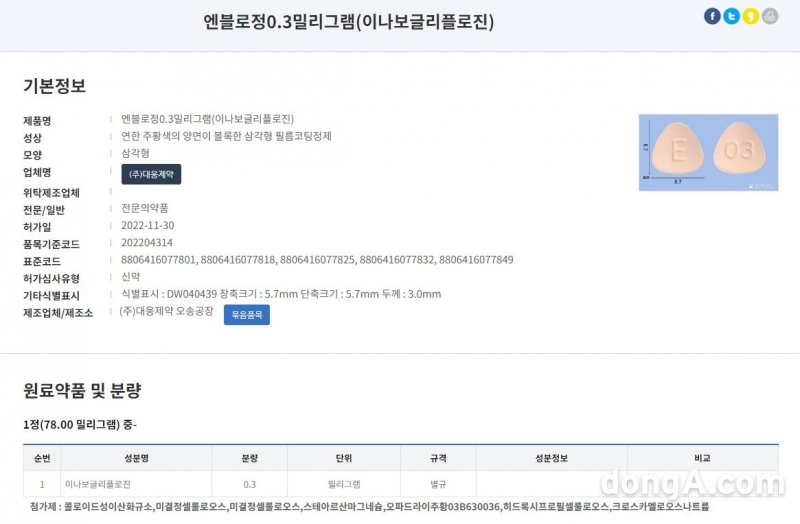Share the page via the Facebook icon
This screenshot has height=524, width=800.
712,16
